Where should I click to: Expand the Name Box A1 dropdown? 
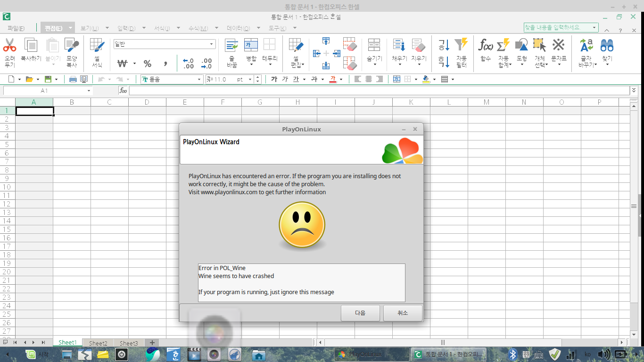pos(89,90)
